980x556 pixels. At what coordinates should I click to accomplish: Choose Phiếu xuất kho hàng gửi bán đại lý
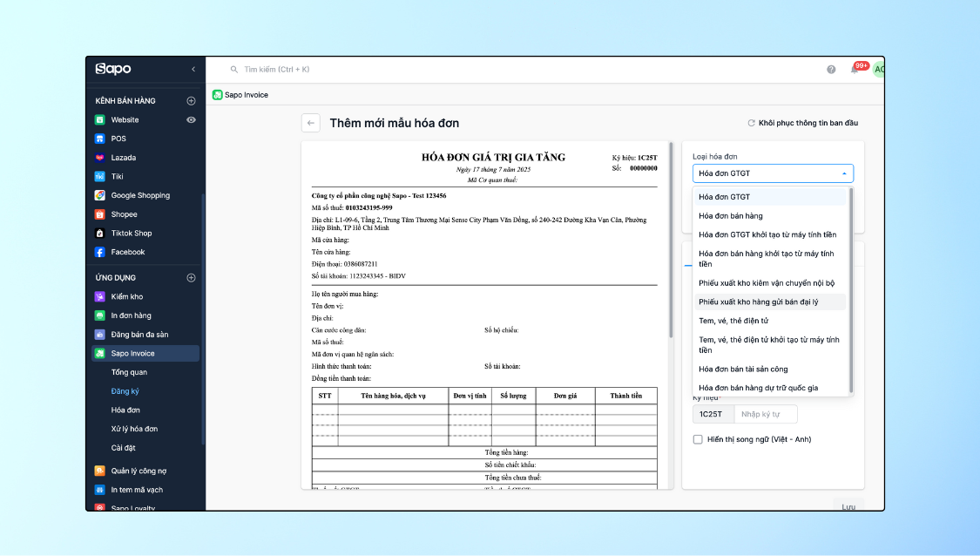tap(769, 302)
